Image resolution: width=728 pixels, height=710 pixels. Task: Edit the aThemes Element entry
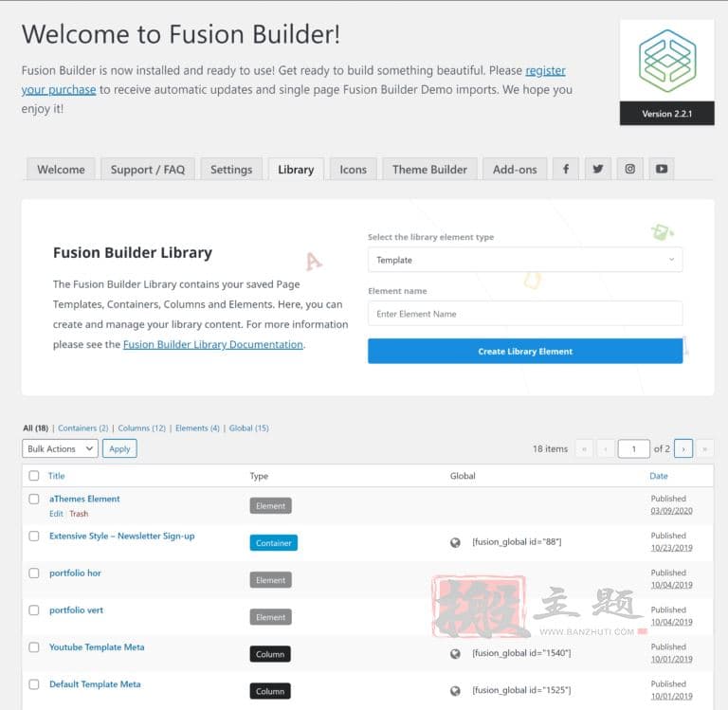pyautogui.click(x=56, y=514)
